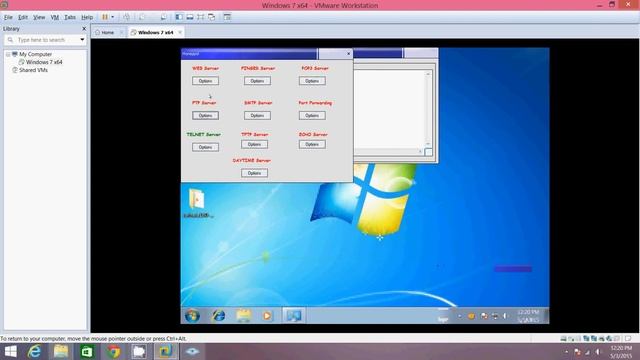Screen dimensions: 640x360
Task: Click the console view toolbar icon
Action: point(227,17)
